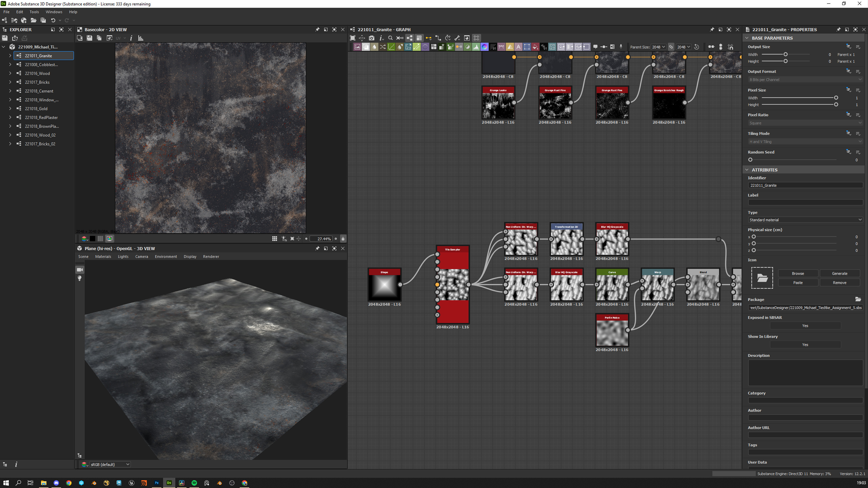Click the Browse button under Icon

tap(797, 273)
